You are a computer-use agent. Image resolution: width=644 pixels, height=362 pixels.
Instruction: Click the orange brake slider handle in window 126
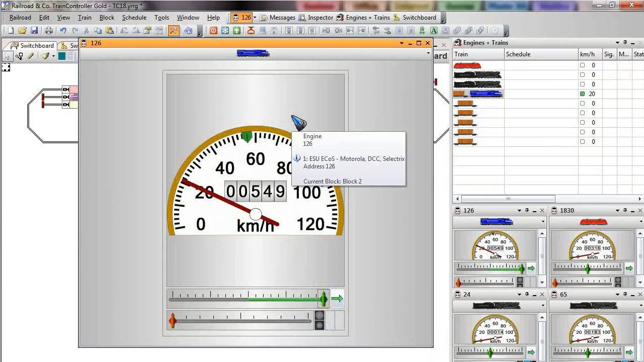coord(173,321)
